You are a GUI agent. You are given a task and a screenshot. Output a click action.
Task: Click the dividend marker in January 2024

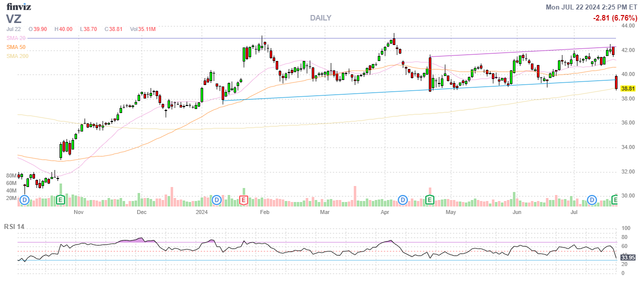(x=217, y=200)
